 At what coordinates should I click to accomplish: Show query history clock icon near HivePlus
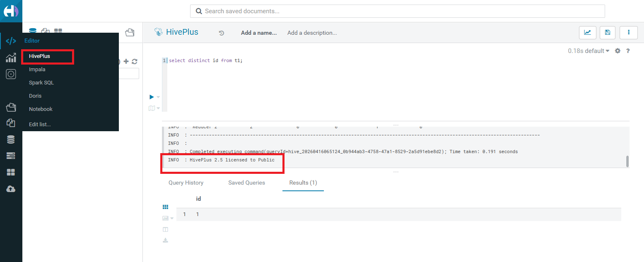click(222, 33)
